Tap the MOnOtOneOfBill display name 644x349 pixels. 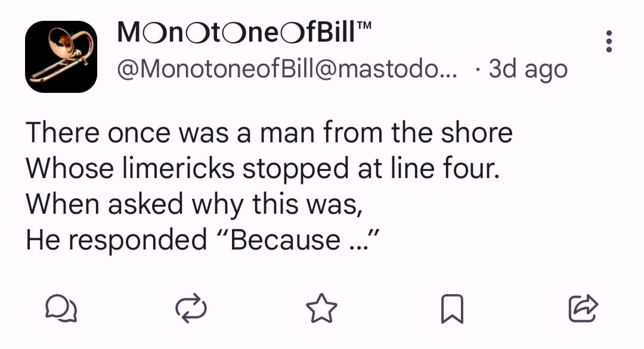(x=236, y=33)
